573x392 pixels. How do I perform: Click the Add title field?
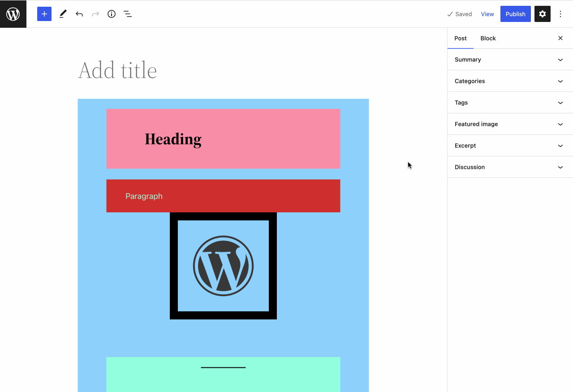pos(223,70)
